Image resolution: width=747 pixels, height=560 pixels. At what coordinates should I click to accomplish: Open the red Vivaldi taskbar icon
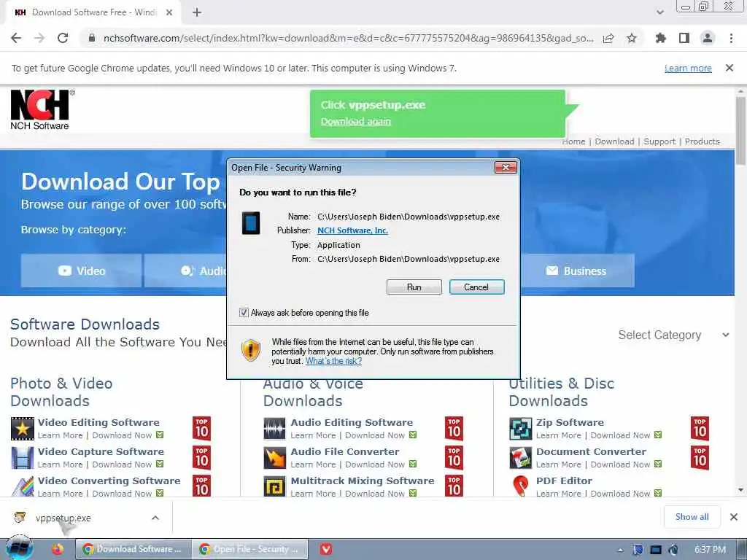point(326,549)
